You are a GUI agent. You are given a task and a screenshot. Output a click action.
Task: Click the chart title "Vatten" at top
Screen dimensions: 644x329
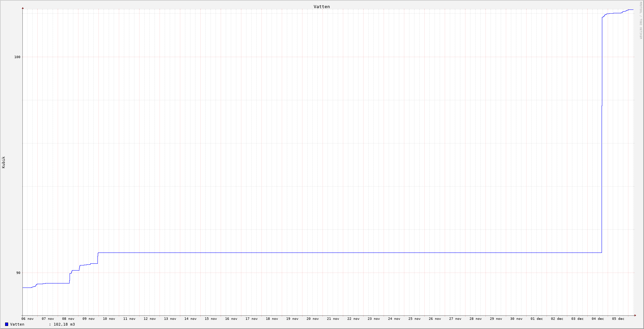[x=321, y=6]
